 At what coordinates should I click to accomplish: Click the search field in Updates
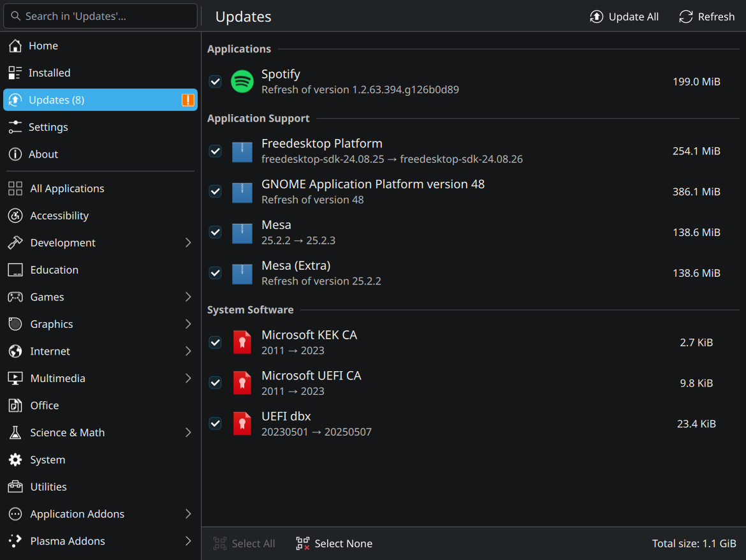point(100,16)
